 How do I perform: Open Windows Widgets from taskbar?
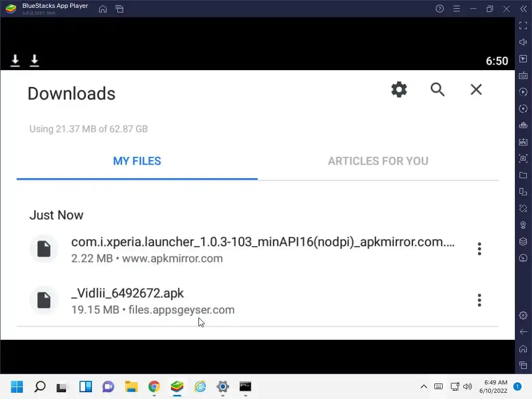(86, 387)
